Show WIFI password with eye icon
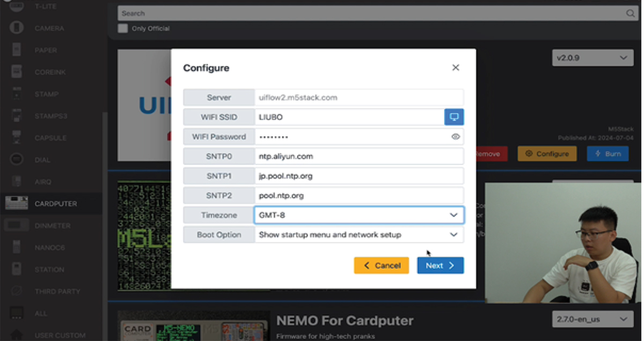Screen dimensions: 644x341 coord(456,137)
